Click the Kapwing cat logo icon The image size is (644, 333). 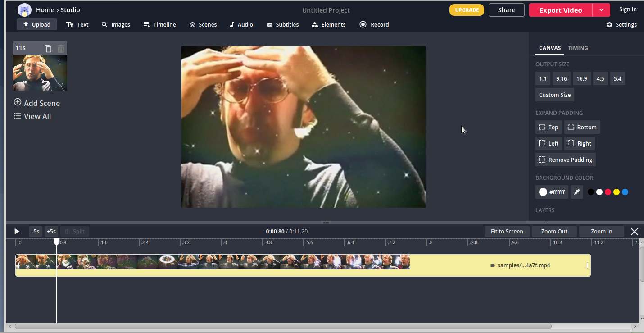tap(24, 10)
